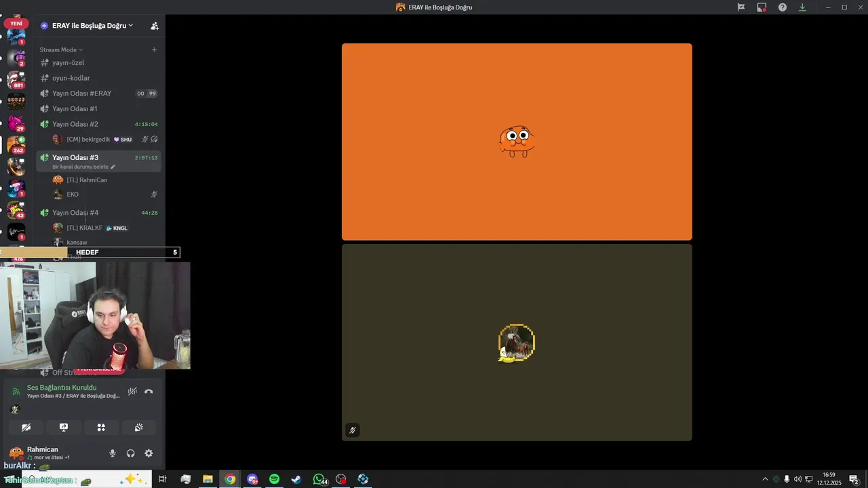Open Discord from the taskbar
Viewport: 868px width, 488px height.
(x=252, y=479)
